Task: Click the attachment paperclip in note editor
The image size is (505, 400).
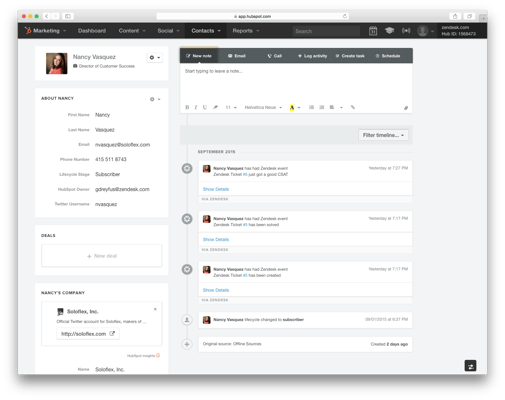Action: click(x=406, y=108)
